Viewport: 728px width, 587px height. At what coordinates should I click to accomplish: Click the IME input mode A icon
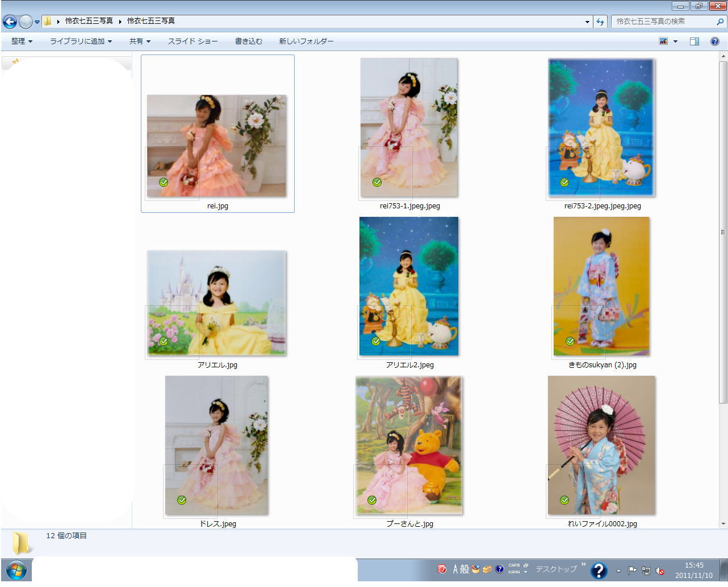[455, 569]
